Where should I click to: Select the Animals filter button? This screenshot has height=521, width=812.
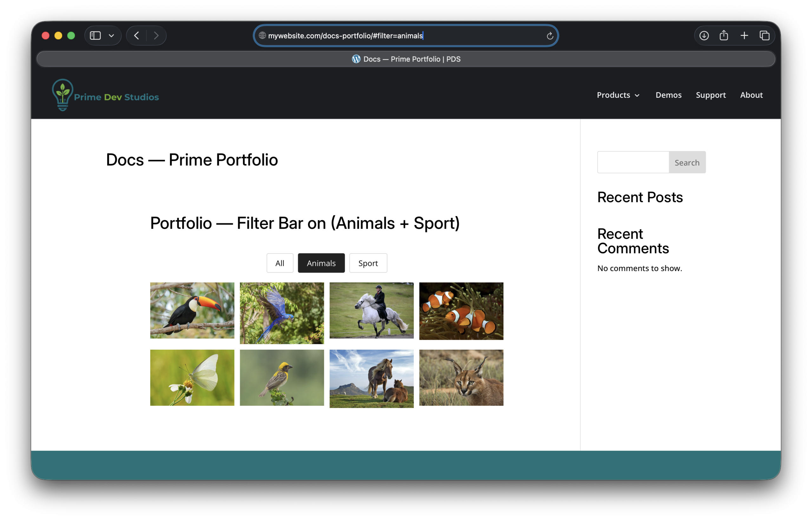coord(321,263)
